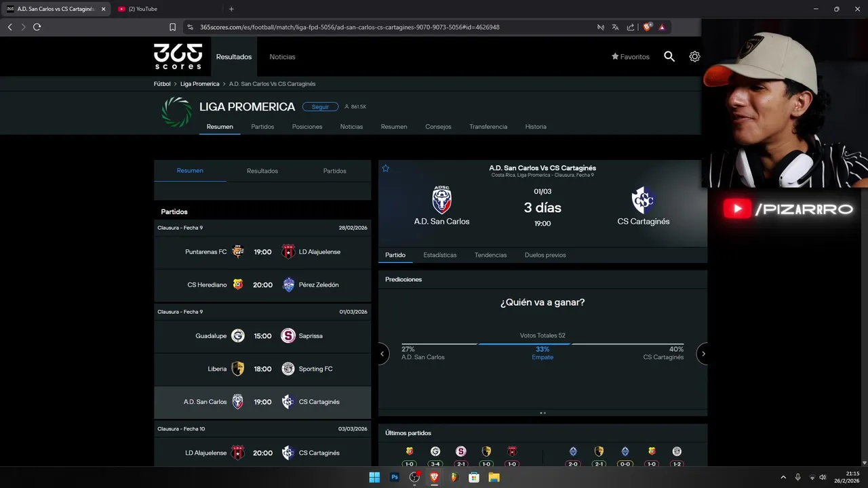Image resolution: width=868 pixels, height=488 pixels.
Task: Open the Tendencias match tab
Action: [x=491, y=255]
